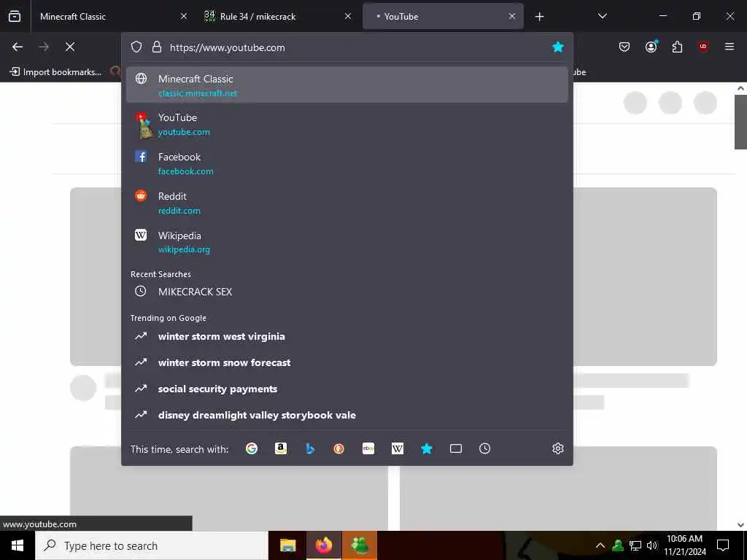Image resolution: width=747 pixels, height=560 pixels.
Task: Select YouTube suggestion youtube.com
Action: click(347, 124)
